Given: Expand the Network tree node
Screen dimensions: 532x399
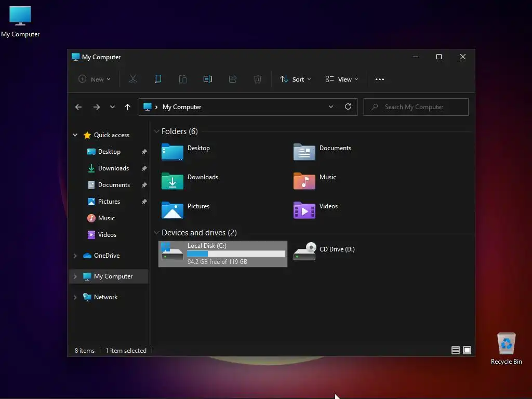Looking at the screenshot, I should pyautogui.click(x=75, y=297).
